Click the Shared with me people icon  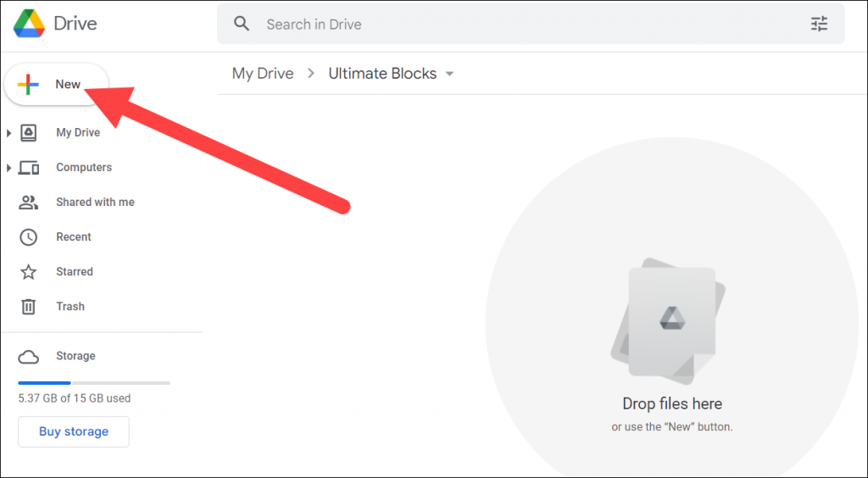click(29, 203)
